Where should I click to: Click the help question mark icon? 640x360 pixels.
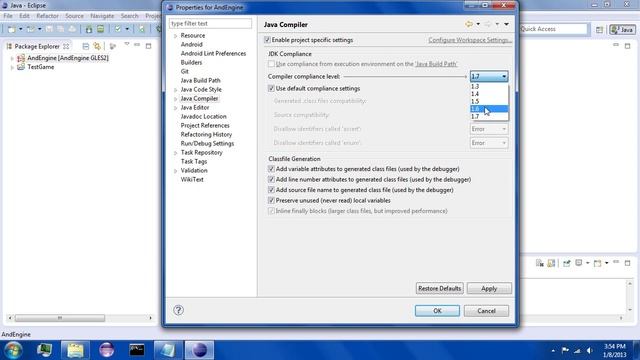pos(178,310)
